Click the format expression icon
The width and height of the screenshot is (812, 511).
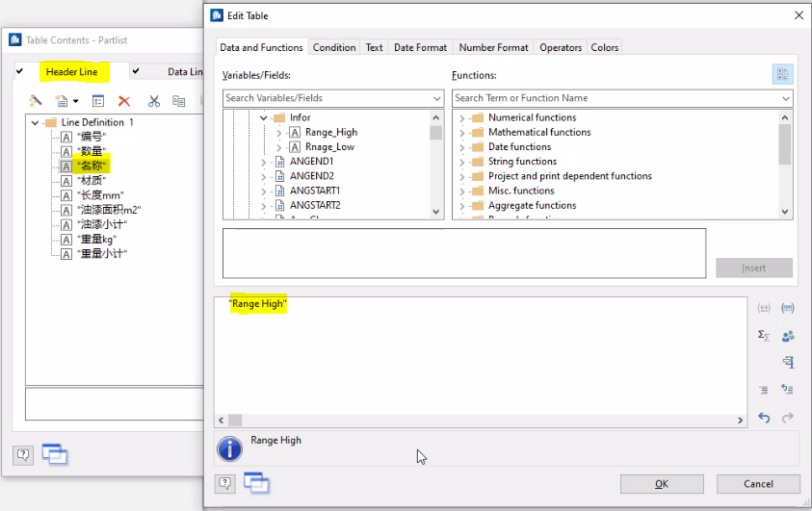pos(788,362)
